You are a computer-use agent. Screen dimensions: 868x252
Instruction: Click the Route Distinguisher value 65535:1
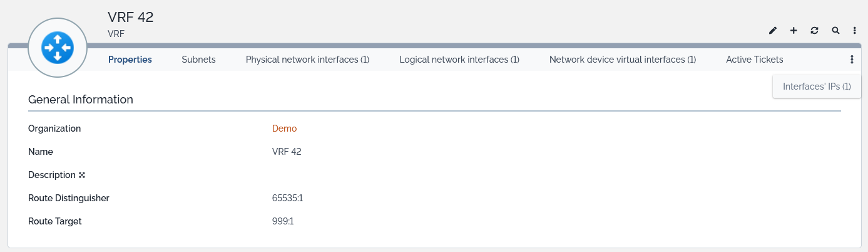(287, 198)
